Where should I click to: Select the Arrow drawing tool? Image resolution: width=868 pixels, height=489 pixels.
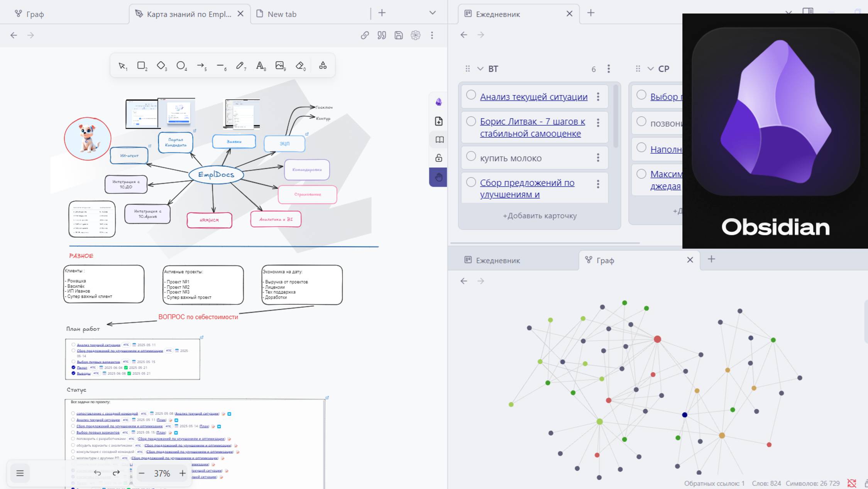(x=201, y=66)
